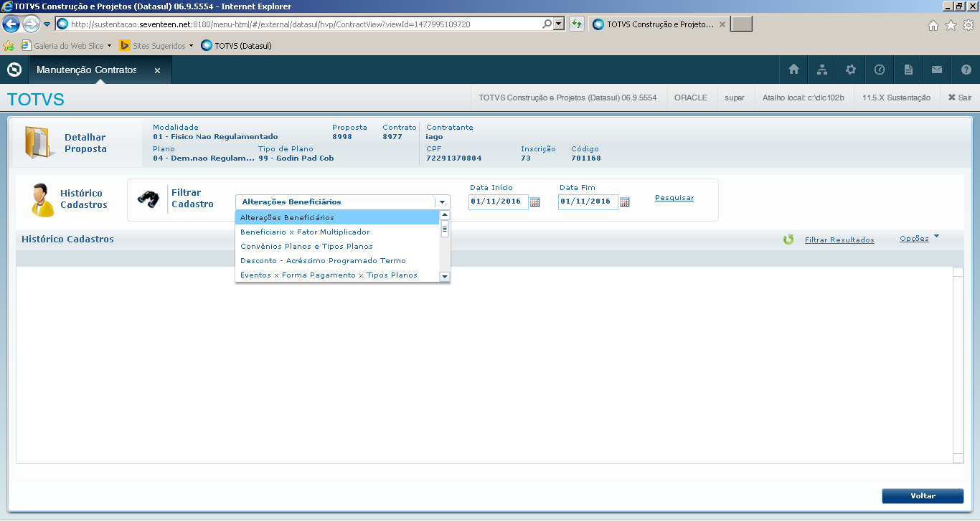Open the Data Fim calendar picker
Screen dimensions: 980x522
click(625, 202)
